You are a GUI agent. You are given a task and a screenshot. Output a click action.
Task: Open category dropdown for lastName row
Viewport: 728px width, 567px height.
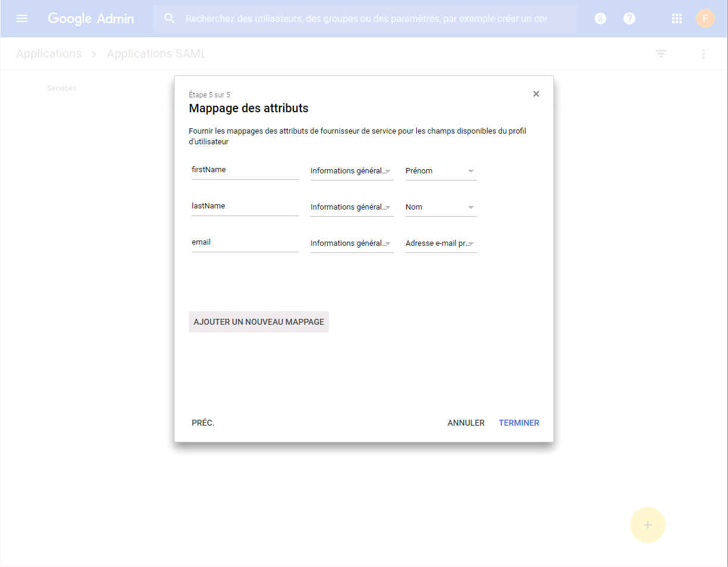click(352, 207)
